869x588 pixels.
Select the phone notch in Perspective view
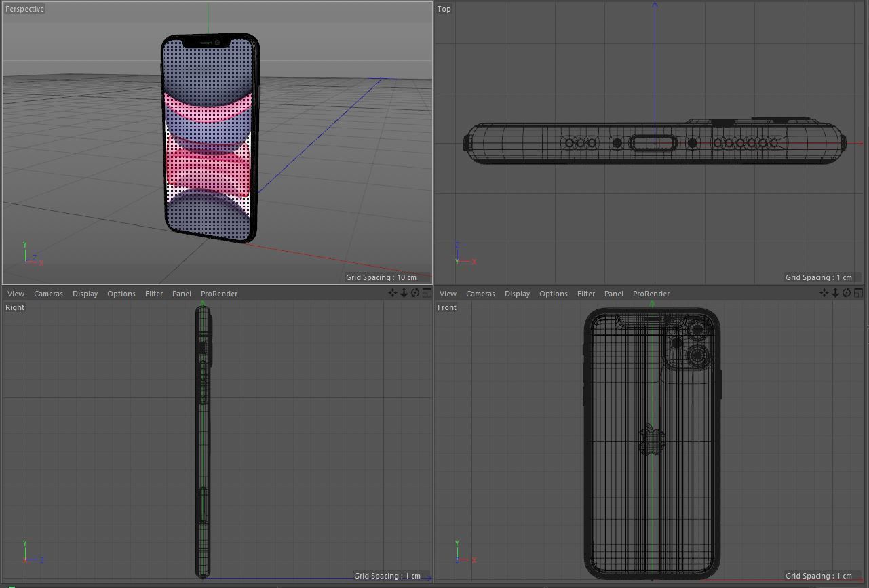207,43
